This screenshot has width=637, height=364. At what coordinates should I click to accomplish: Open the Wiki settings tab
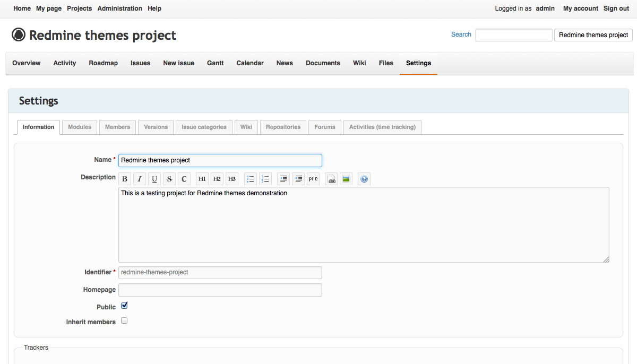point(246,127)
